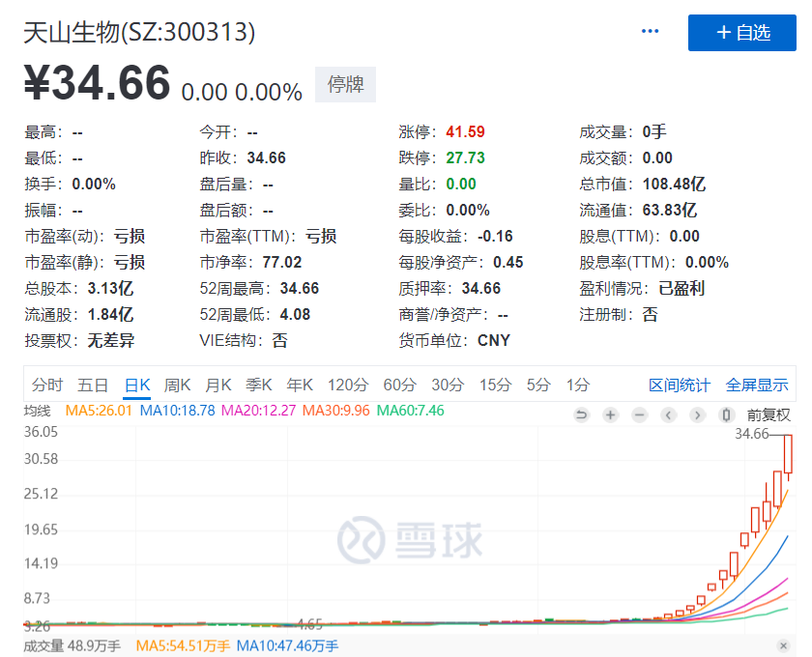Open the 区间统计 range statistics link

coord(680,386)
